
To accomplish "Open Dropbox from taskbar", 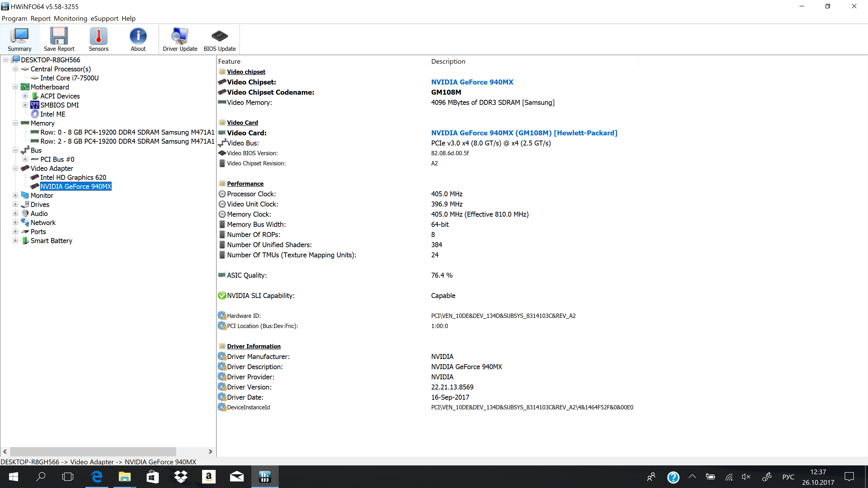I will 181,476.
